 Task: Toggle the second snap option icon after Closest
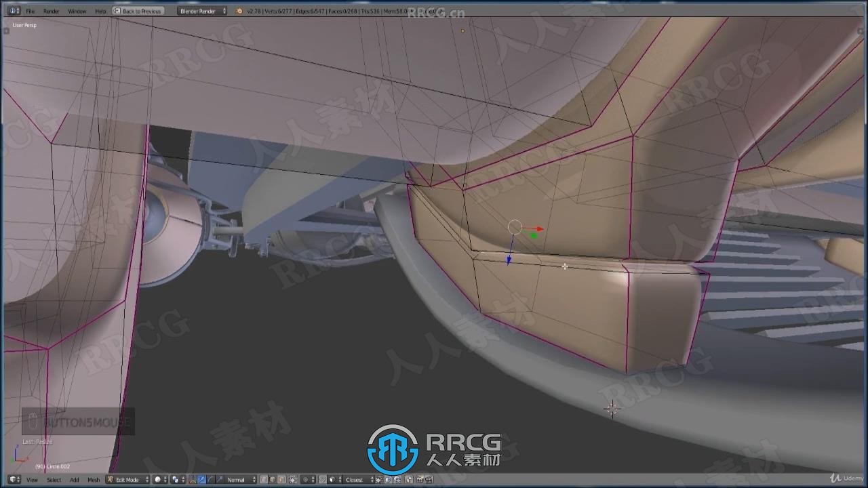point(389,479)
